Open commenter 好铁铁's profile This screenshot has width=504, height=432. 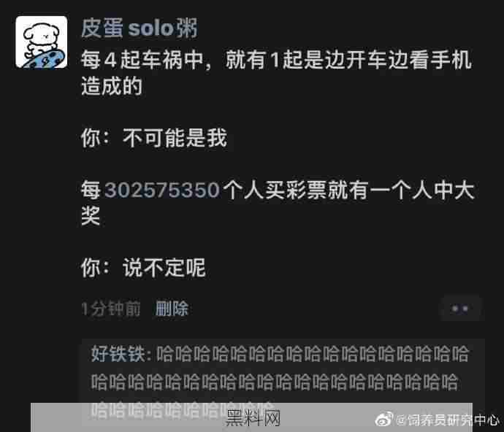118,354
